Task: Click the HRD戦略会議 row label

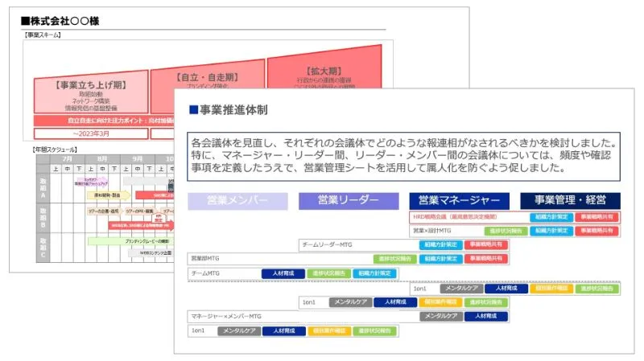Action: coord(455,217)
